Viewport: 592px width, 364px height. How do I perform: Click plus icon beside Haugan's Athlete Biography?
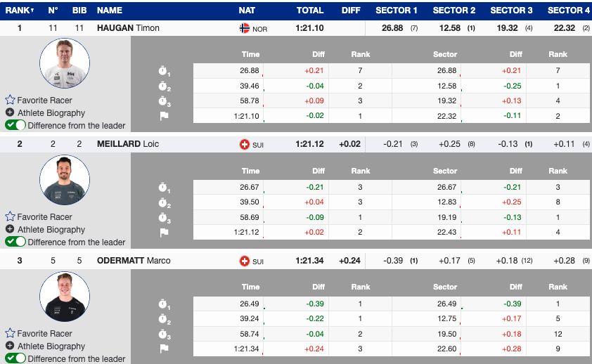(x=10, y=113)
